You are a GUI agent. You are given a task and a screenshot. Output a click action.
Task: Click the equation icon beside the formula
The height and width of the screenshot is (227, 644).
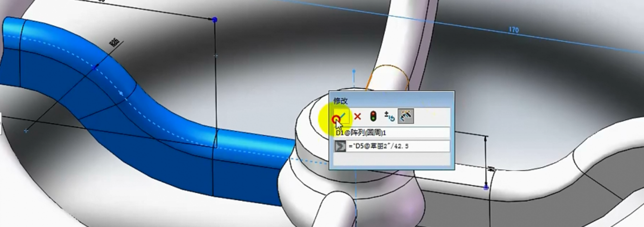[x=341, y=146]
